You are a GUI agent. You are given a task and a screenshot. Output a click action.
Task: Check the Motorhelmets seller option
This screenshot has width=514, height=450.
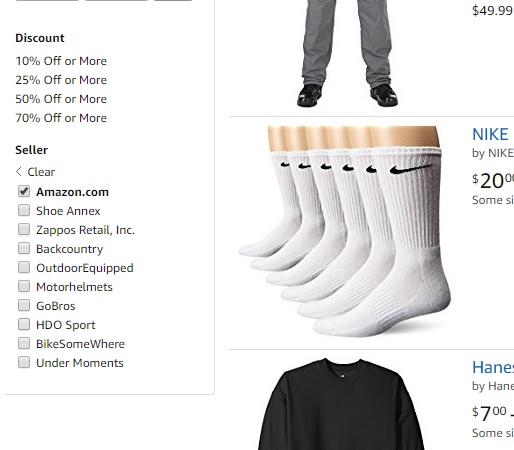click(x=24, y=286)
